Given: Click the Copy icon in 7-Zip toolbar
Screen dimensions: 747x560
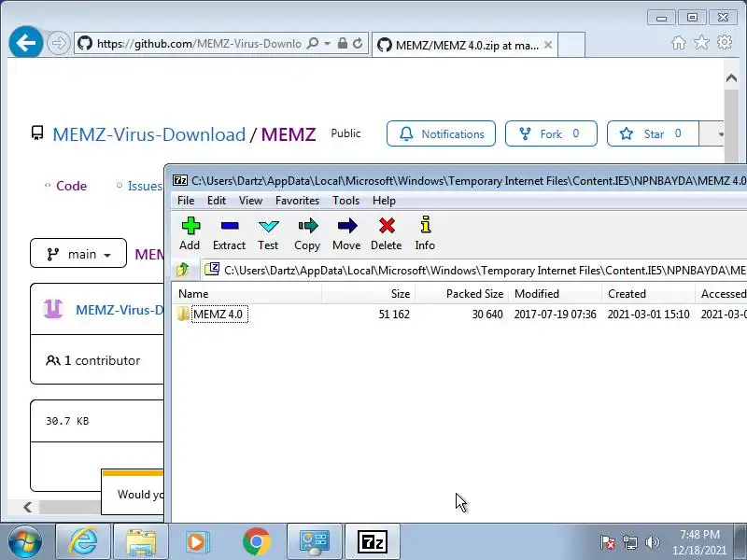Looking at the screenshot, I should pyautogui.click(x=307, y=233).
